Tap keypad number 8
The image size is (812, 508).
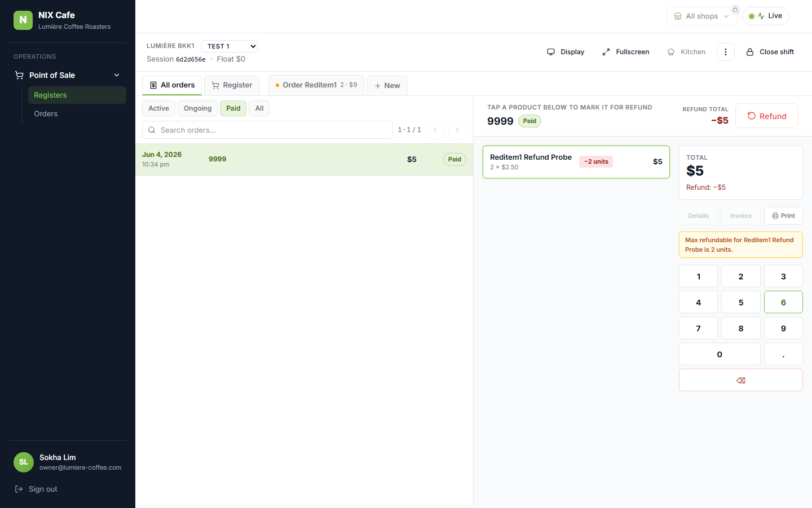coord(741,328)
